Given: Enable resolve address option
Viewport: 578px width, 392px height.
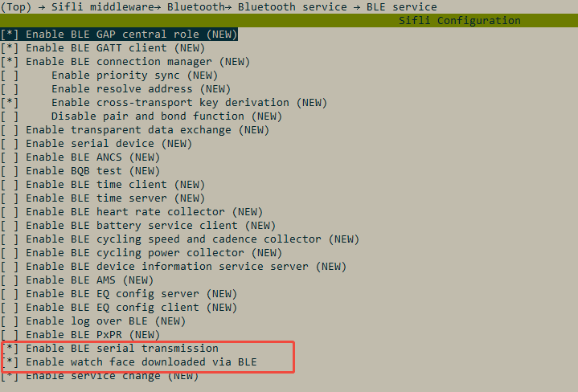Looking at the screenshot, I should (x=116, y=89).
